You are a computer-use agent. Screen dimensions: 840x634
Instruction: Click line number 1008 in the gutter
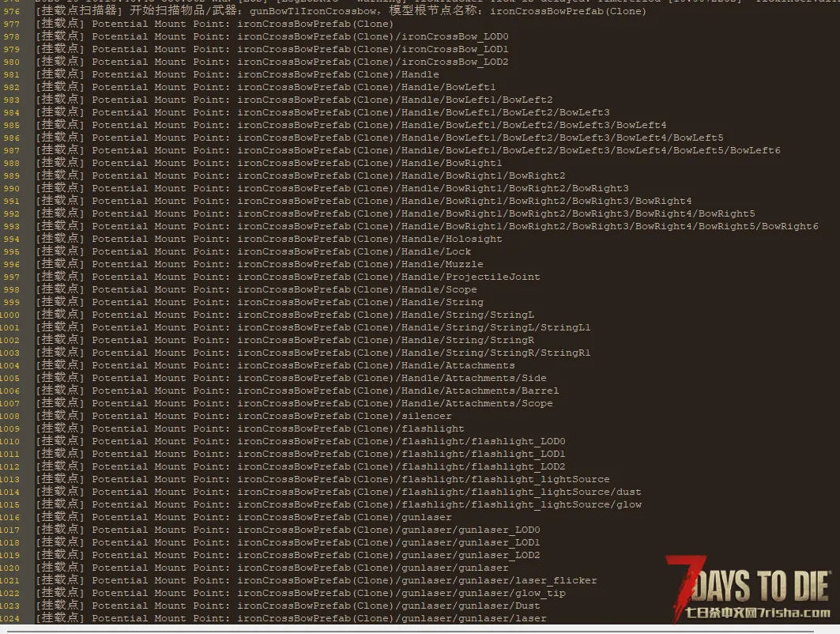click(9, 416)
